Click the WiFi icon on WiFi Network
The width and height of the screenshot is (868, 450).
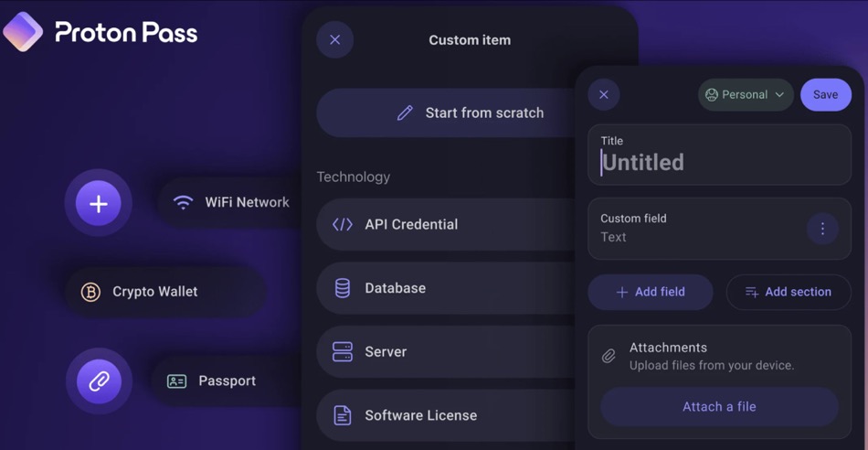coord(183,202)
